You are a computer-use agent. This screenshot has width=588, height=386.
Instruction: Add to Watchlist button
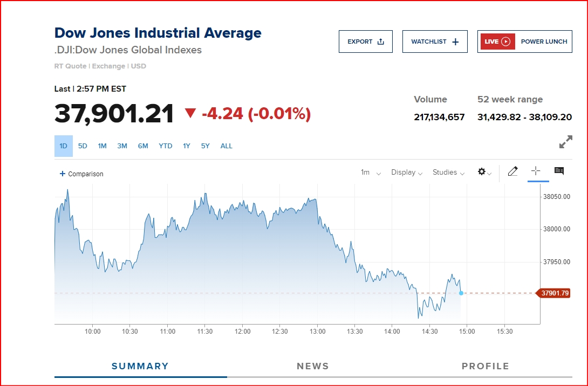(x=434, y=42)
